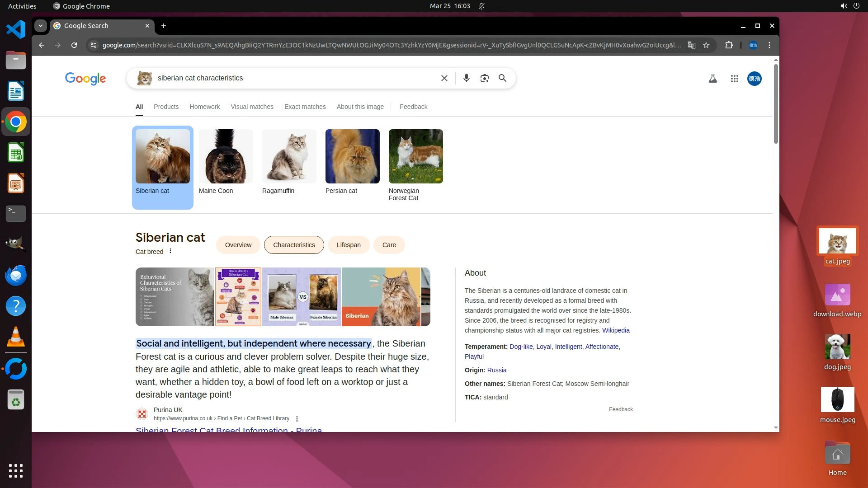This screenshot has width=868, height=488.
Task: Select the Maine Coon thumbnail
Action: 226,156
